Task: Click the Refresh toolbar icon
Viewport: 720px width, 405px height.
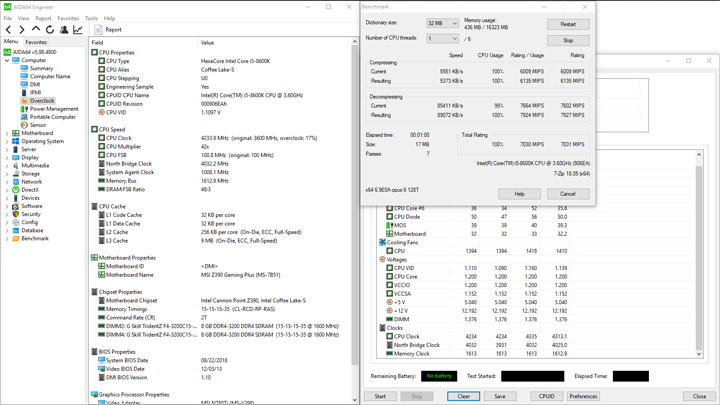Action: click(x=50, y=30)
